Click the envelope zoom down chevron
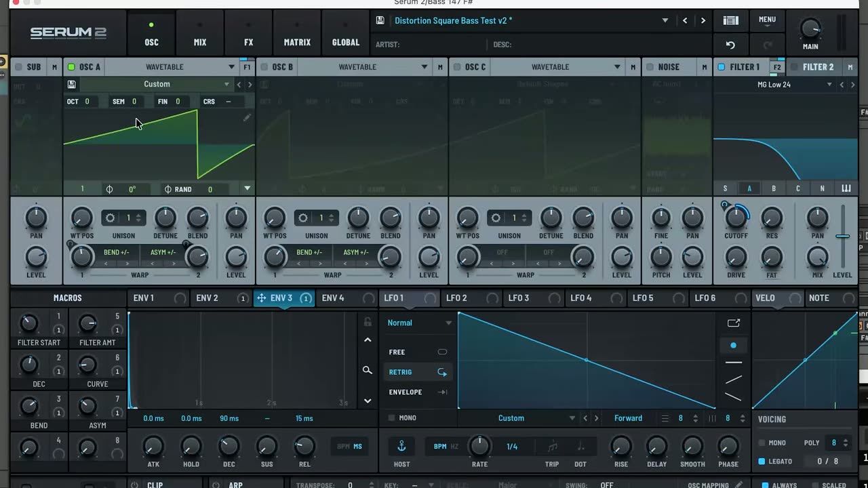The width and height of the screenshot is (868, 488). point(368,401)
